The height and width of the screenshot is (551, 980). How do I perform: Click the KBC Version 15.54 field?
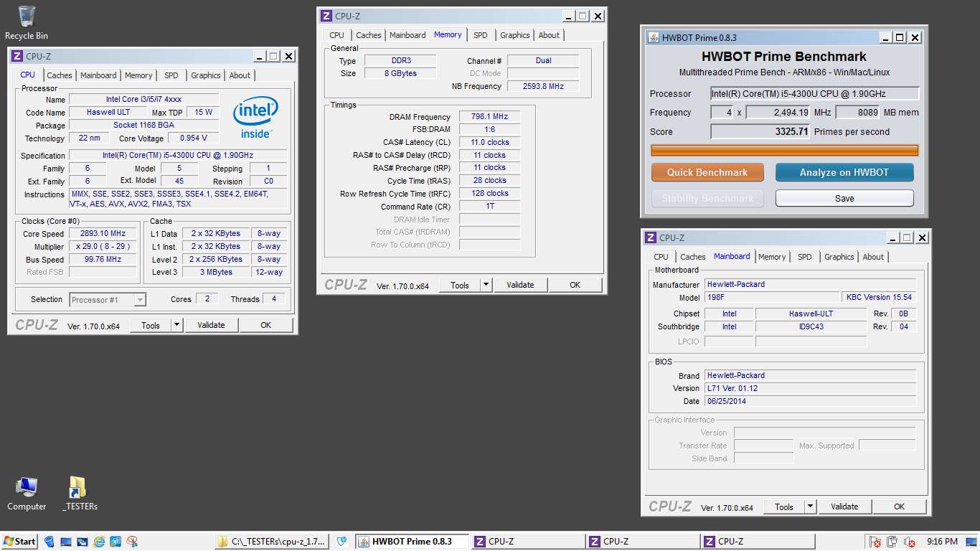coord(879,297)
